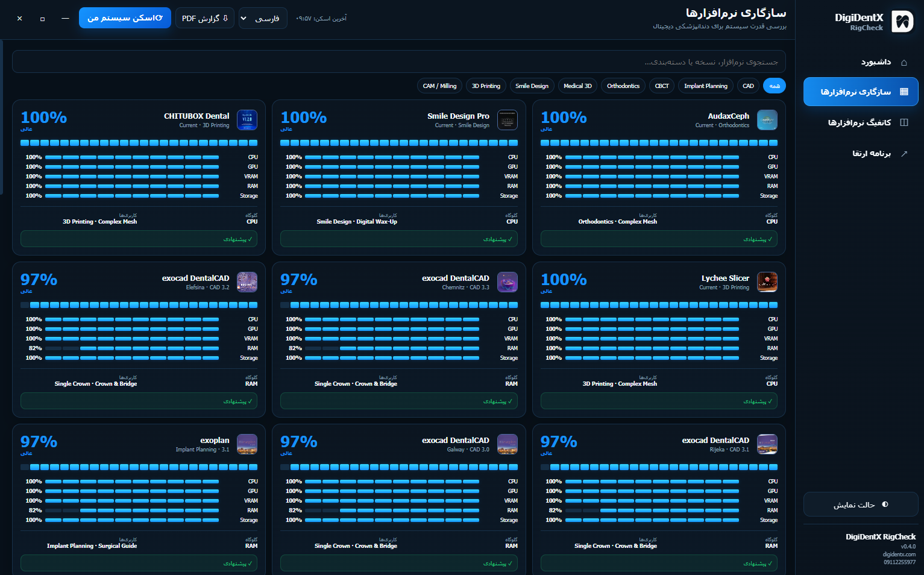Click the AudaxCeph app icon

click(767, 120)
